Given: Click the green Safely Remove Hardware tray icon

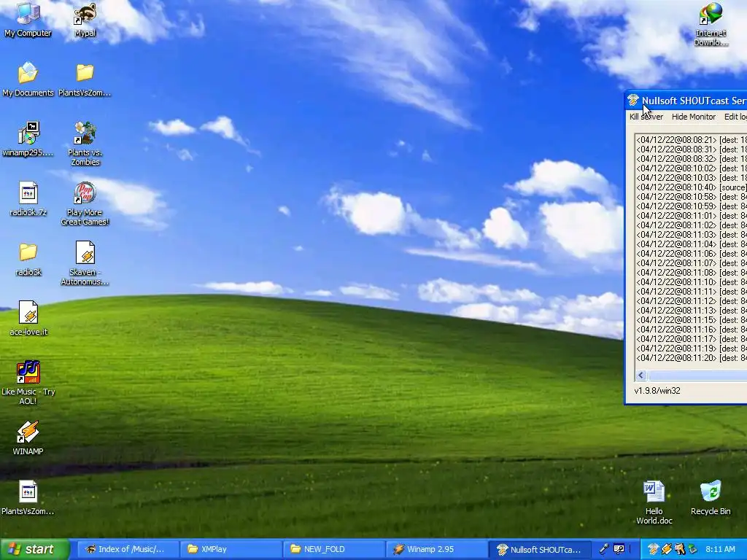Looking at the screenshot, I should (692, 549).
